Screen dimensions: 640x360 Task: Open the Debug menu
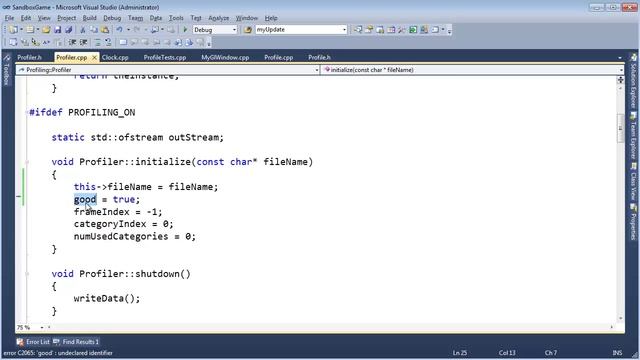click(112, 18)
